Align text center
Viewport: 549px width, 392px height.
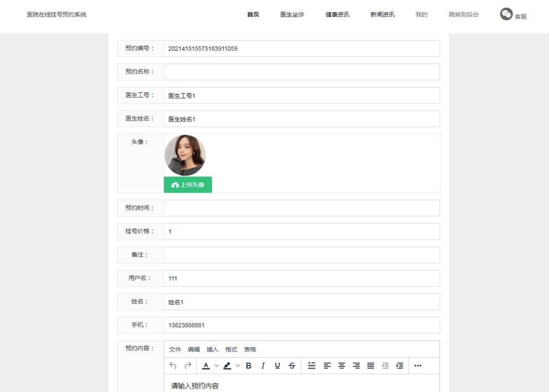(x=341, y=365)
